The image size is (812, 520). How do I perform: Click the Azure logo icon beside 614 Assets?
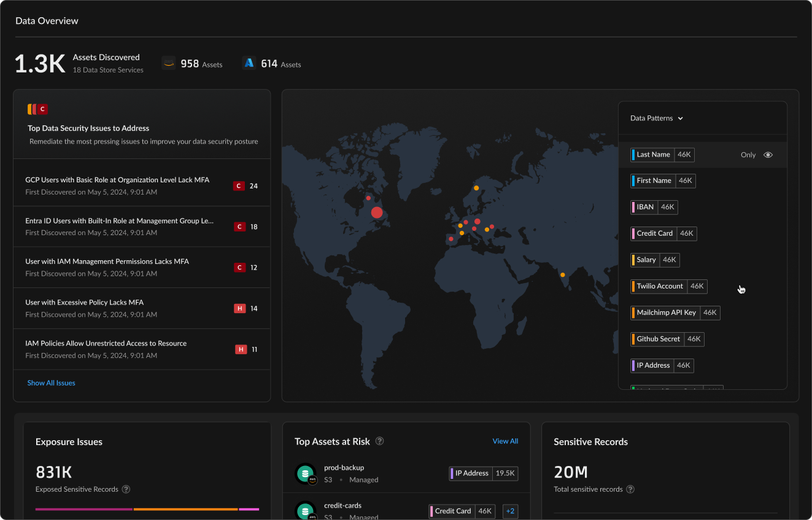tap(249, 63)
